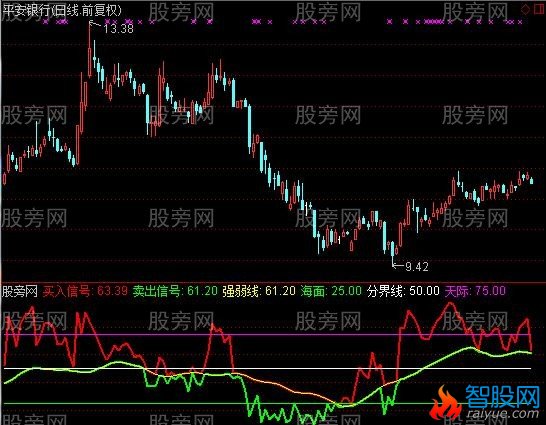546x425 pixels.
Task: Select the 卖出信号: 61.20 indicator value
Action: pos(175,291)
